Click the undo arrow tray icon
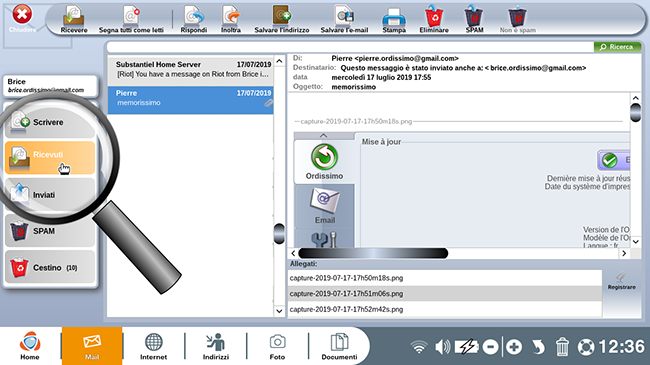650x365 pixels. (x=538, y=347)
